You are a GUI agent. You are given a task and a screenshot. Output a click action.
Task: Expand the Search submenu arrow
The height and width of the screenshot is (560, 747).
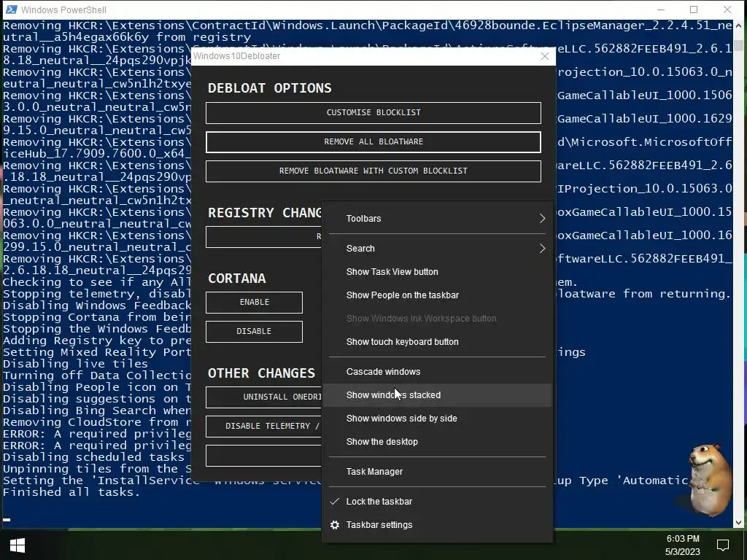(x=542, y=249)
